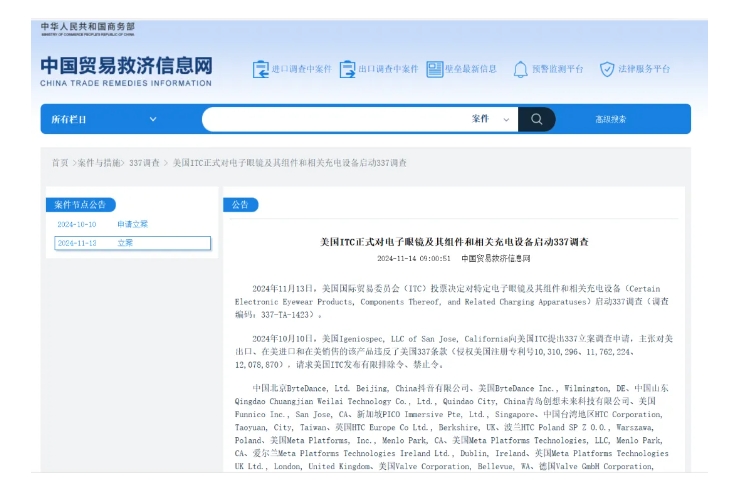Click the 预警监测平台 bell icon
Screen dimensions: 732x496
(x=520, y=69)
